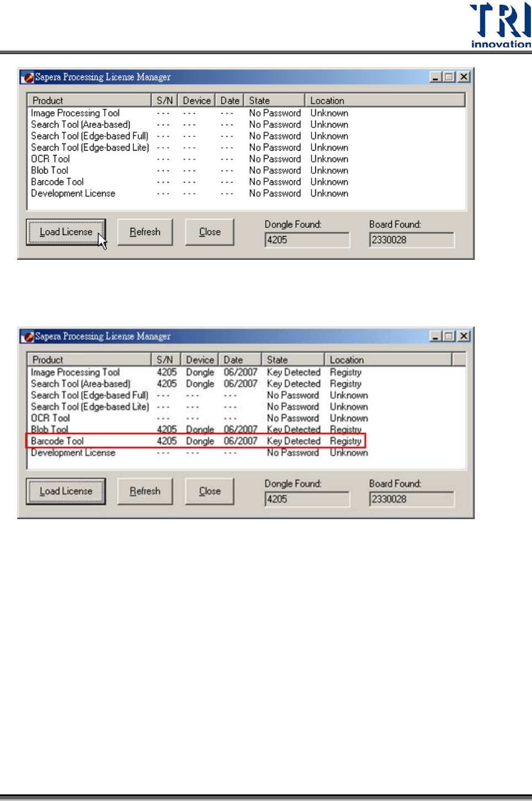Click Dongle Found field in lower window
Image resolution: width=532 pixels, height=801 pixels.
click(307, 499)
